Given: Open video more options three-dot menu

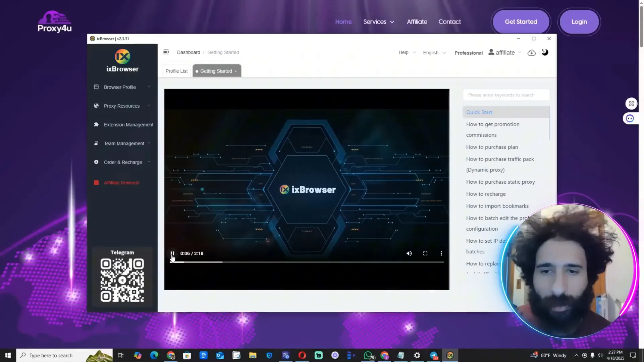Looking at the screenshot, I should coord(441,253).
